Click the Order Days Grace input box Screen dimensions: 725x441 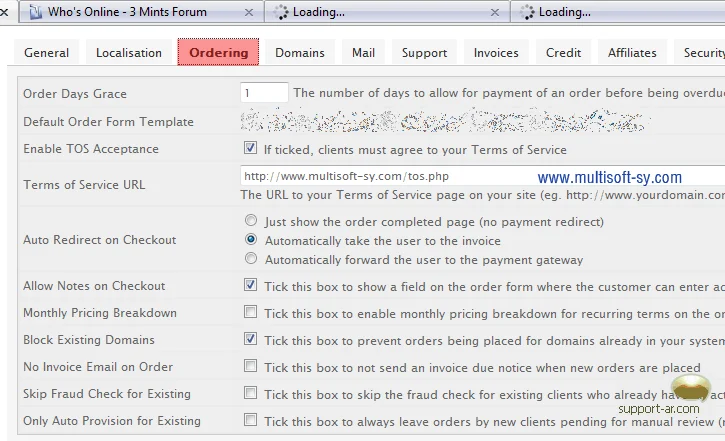click(x=264, y=93)
